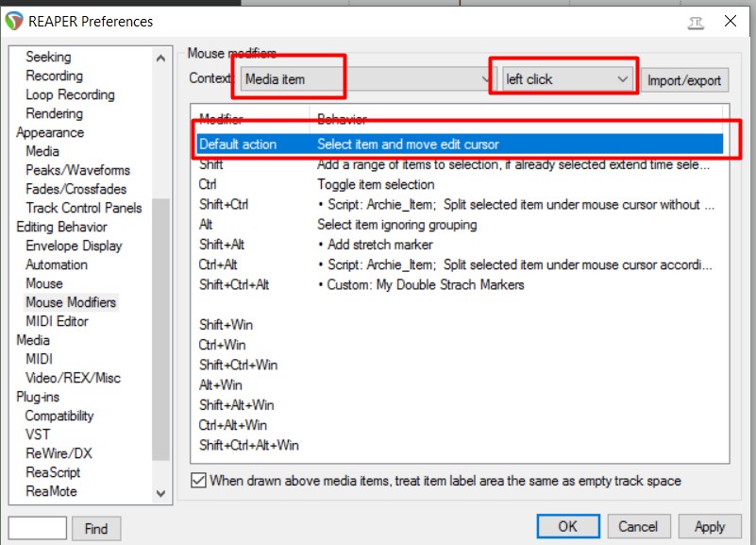Select Media under Appearance

coord(42,151)
